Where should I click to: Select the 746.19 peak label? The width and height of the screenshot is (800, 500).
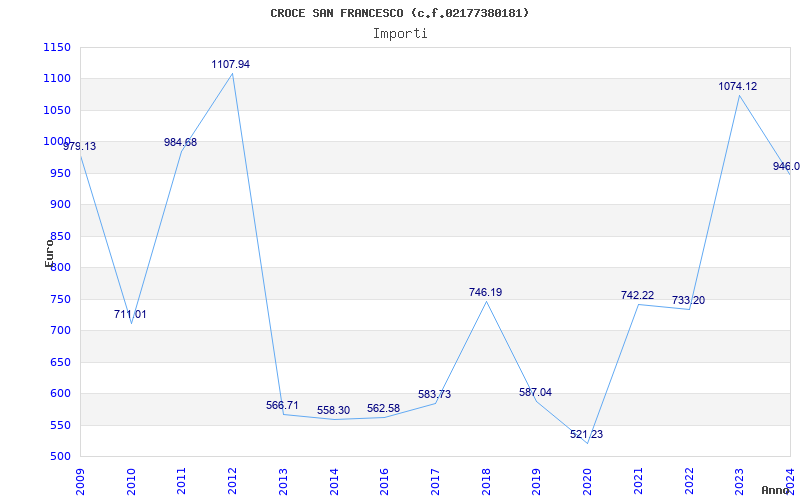point(485,292)
